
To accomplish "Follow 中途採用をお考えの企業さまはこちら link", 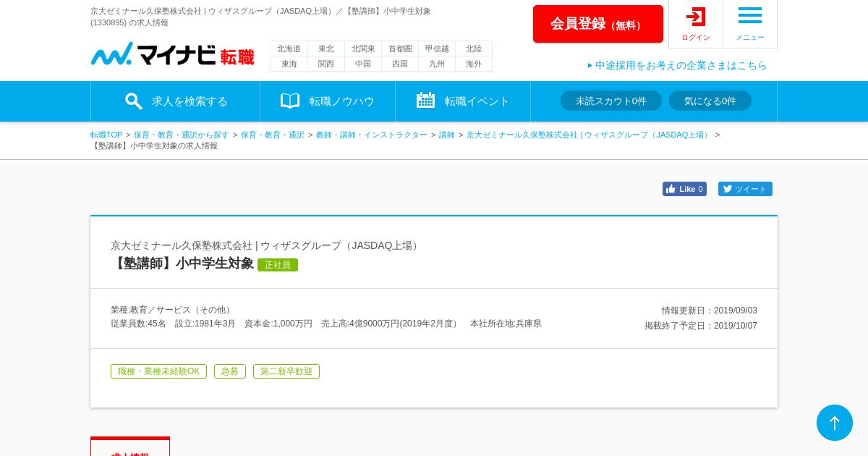I will coord(677,65).
